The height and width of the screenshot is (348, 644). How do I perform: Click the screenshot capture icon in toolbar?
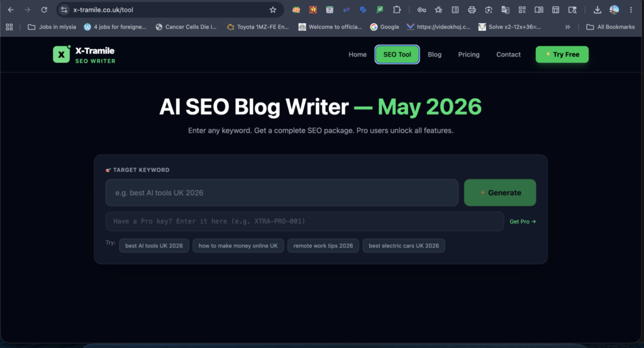488,10
